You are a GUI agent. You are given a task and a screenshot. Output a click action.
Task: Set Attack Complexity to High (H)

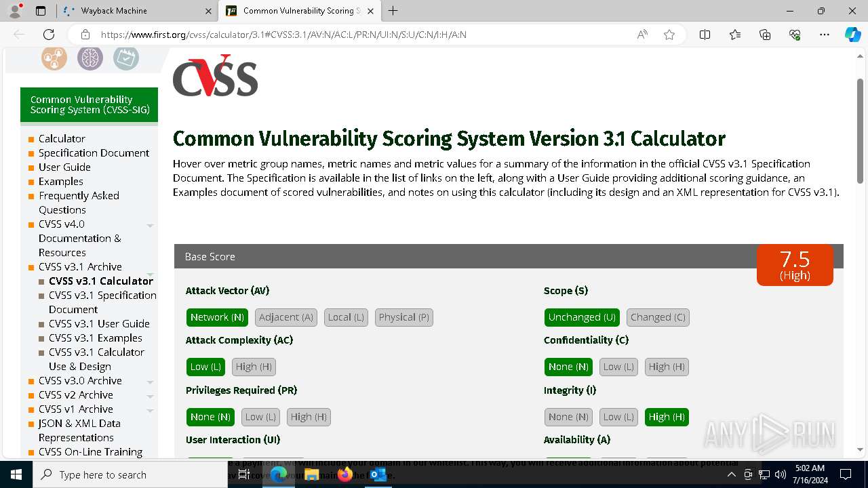pos(254,367)
